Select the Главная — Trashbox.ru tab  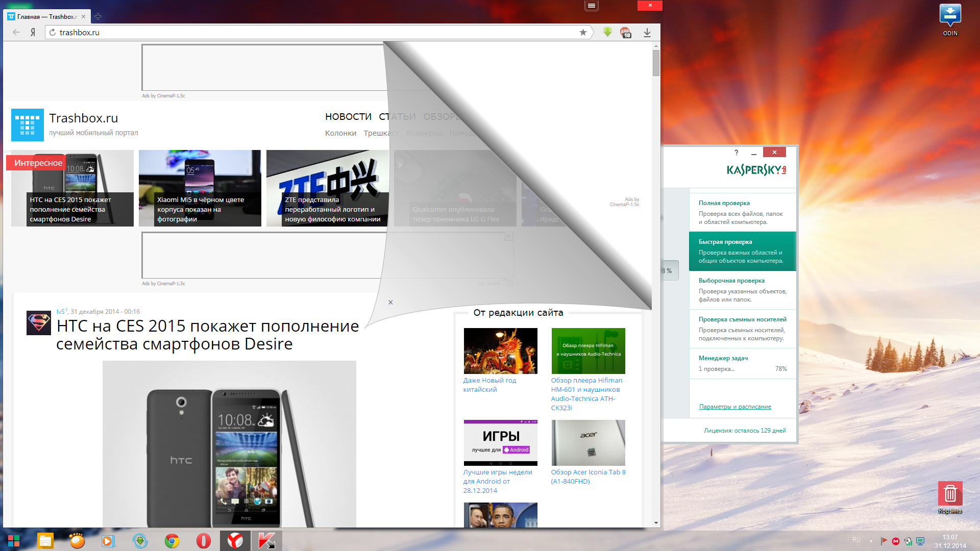click(x=47, y=17)
